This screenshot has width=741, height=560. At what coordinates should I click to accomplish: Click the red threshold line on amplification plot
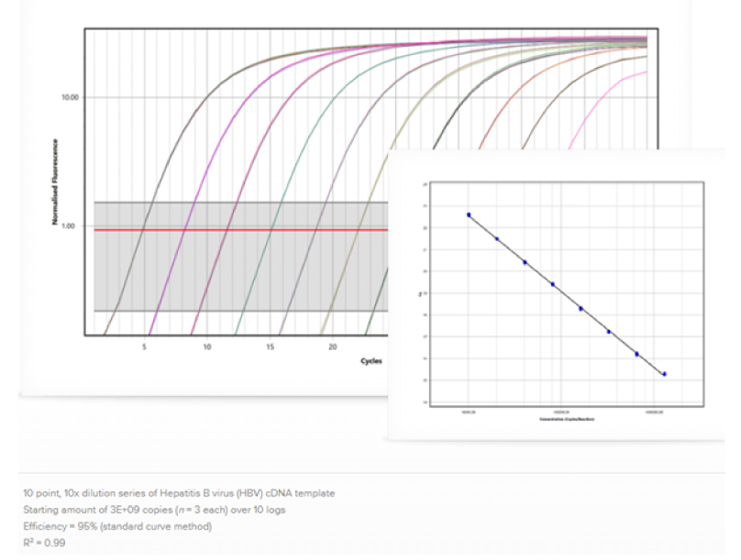tap(238, 230)
